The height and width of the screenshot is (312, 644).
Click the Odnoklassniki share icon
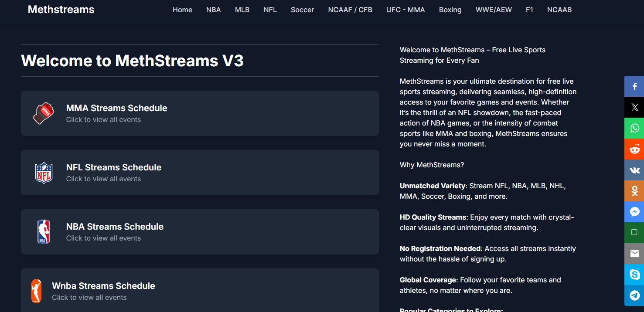pos(634,191)
